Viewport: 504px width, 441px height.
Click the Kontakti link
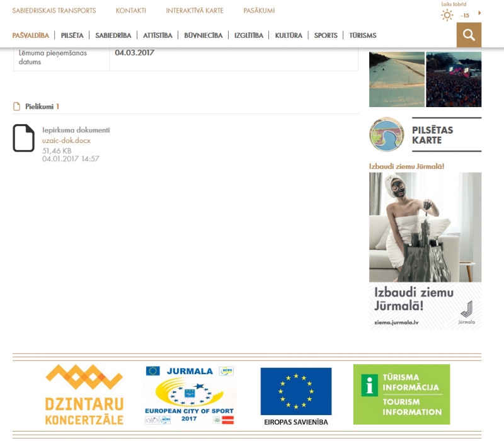[131, 11]
